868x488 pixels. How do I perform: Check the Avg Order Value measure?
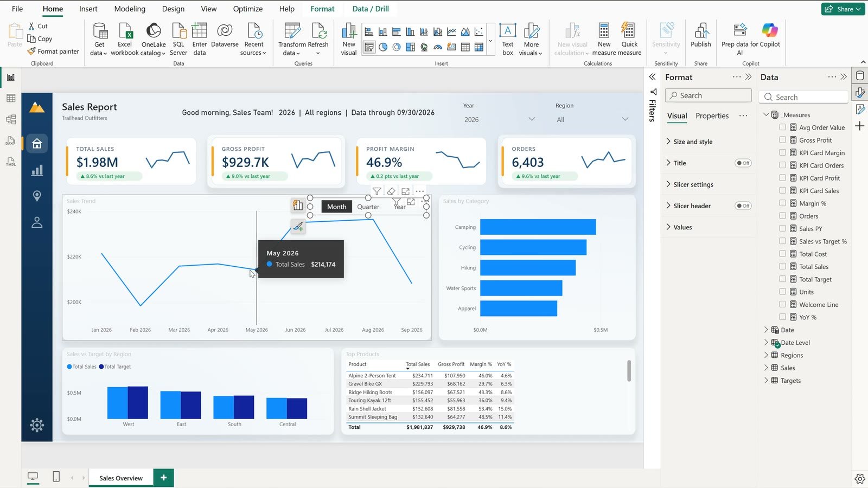(782, 127)
